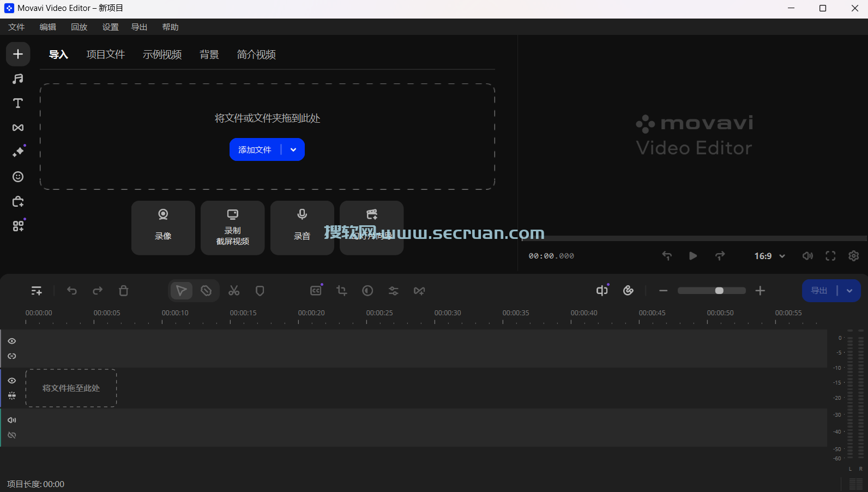Viewport: 868px width, 492px height.
Task: Switch to the 简介视频 tab
Action: pos(256,55)
